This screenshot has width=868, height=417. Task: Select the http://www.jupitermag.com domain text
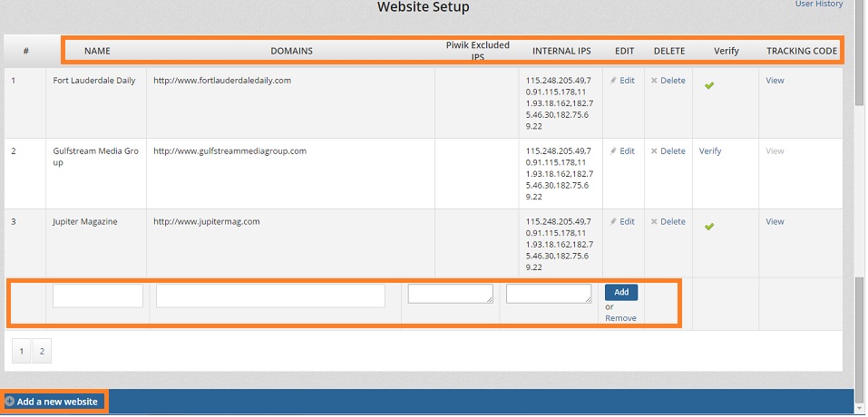(207, 222)
